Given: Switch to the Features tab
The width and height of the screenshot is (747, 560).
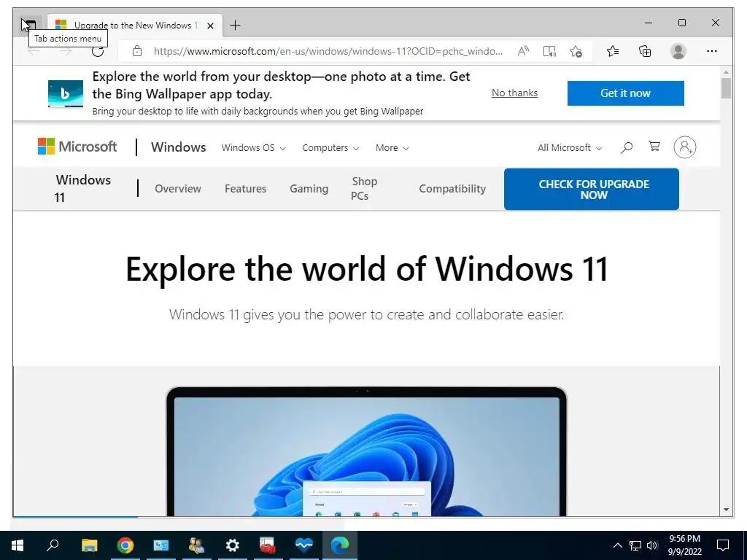Looking at the screenshot, I should pyautogui.click(x=245, y=189).
